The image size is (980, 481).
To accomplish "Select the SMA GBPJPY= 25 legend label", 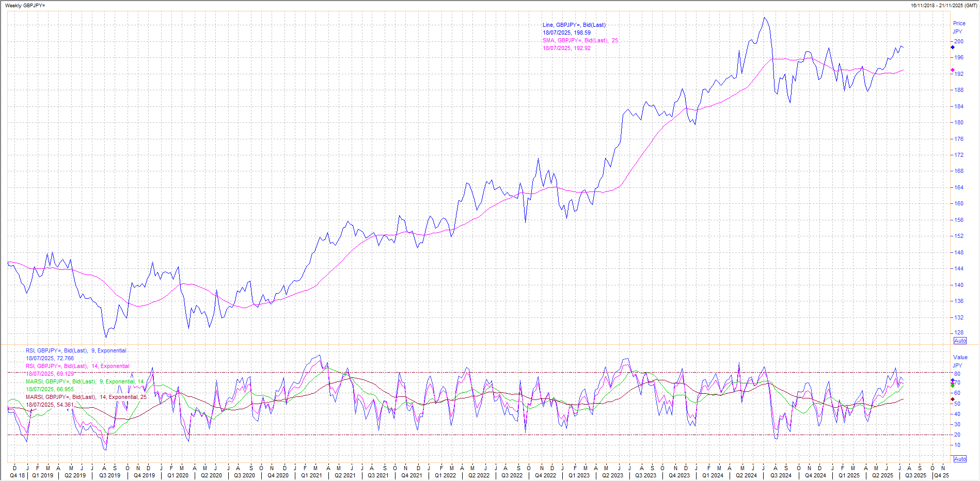I will click(580, 40).
